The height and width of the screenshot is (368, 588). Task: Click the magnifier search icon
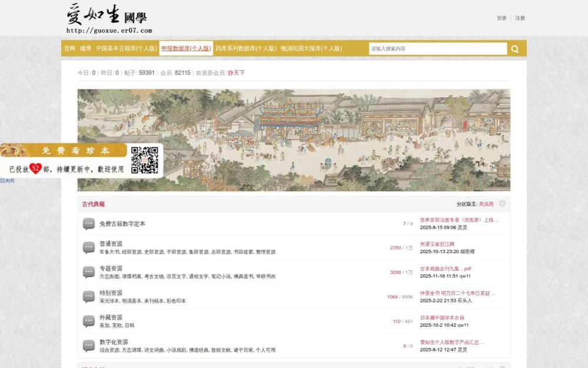(514, 48)
